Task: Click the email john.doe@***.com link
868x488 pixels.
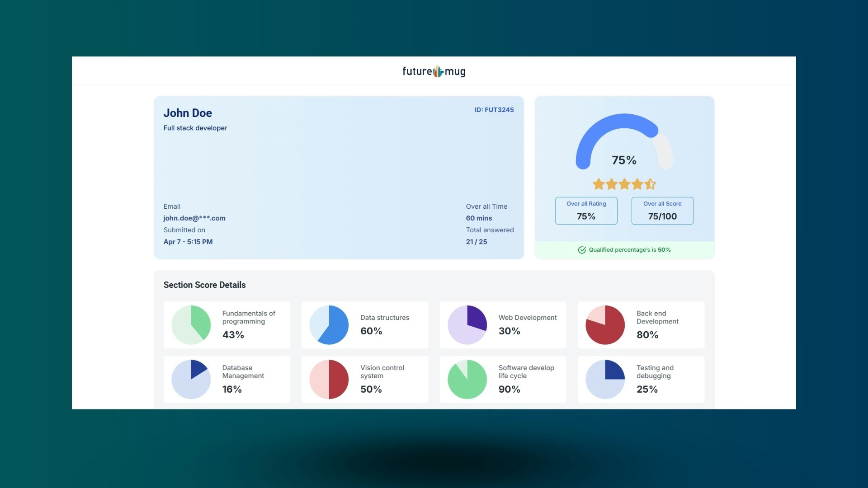Action: click(x=194, y=218)
